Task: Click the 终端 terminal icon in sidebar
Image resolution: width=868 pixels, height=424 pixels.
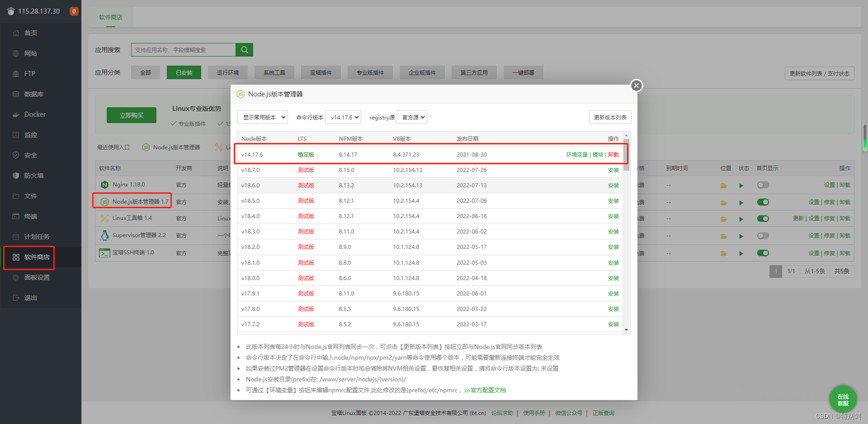Action: (16, 216)
